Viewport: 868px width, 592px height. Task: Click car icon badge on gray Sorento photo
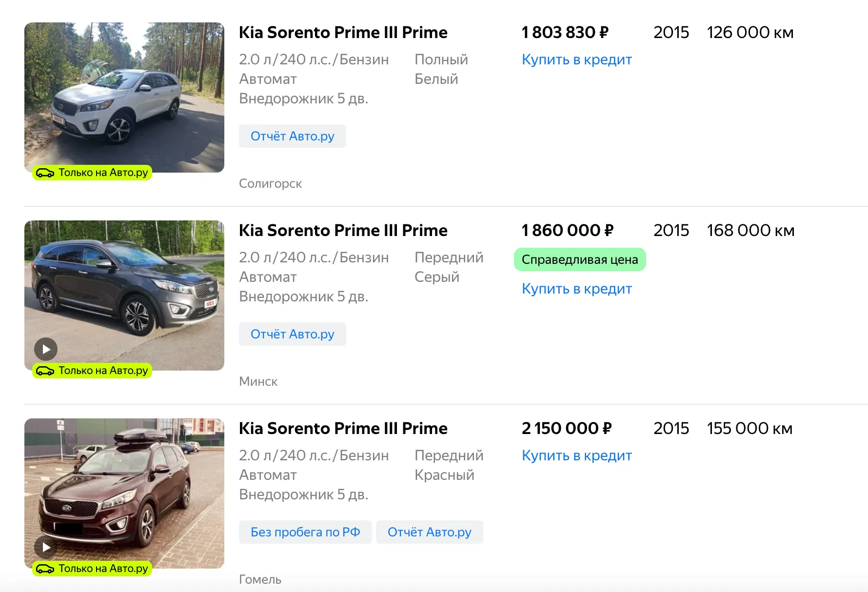point(45,371)
